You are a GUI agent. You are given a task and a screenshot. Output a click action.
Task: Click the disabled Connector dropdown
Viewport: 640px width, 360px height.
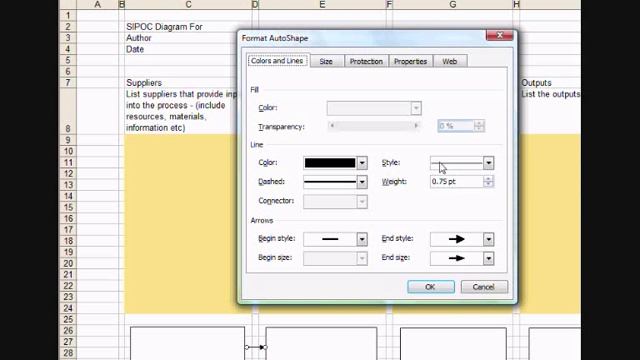pyautogui.click(x=335, y=202)
